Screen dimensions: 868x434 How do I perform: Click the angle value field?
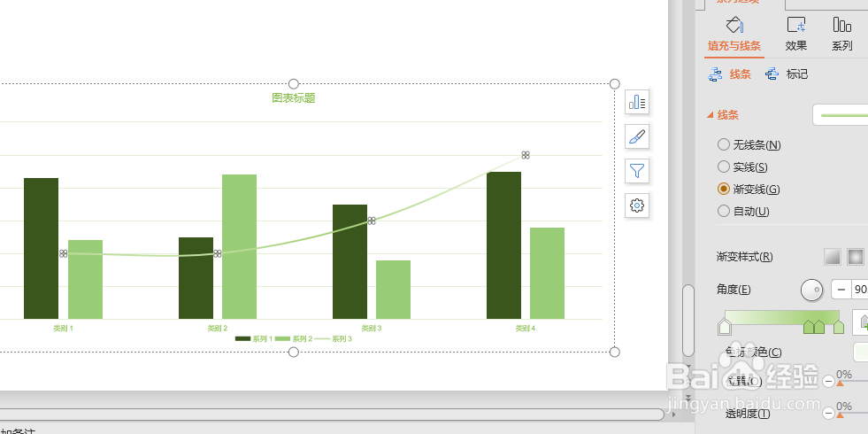[860, 290]
